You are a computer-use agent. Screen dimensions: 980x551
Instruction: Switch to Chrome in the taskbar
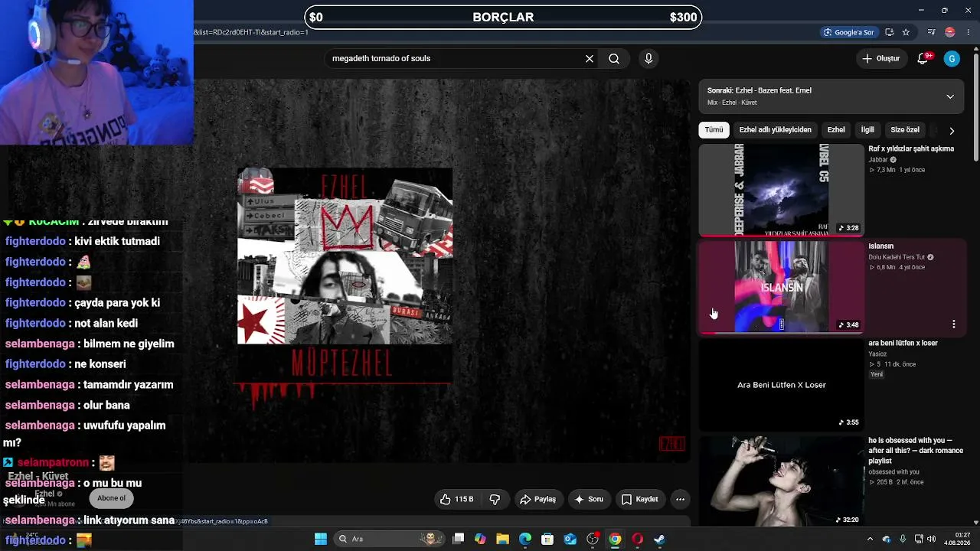click(615, 539)
